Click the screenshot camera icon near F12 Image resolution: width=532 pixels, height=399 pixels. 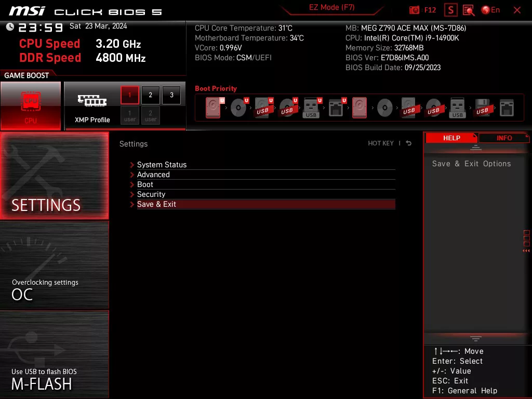(x=414, y=9)
